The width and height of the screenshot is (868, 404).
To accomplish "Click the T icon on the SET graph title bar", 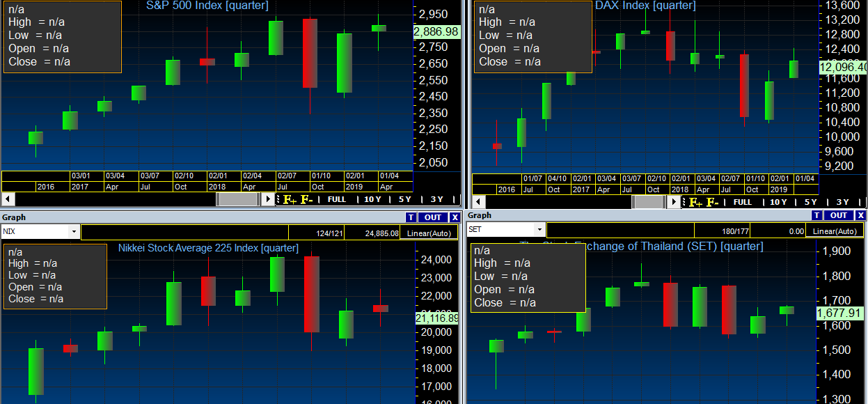I will click(817, 215).
